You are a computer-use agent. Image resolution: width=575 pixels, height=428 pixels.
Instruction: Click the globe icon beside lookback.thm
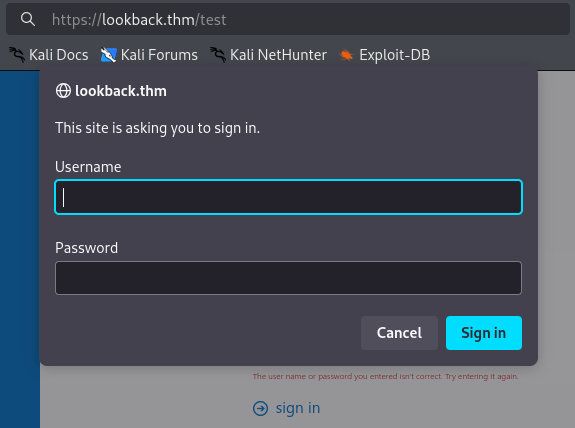coord(63,91)
